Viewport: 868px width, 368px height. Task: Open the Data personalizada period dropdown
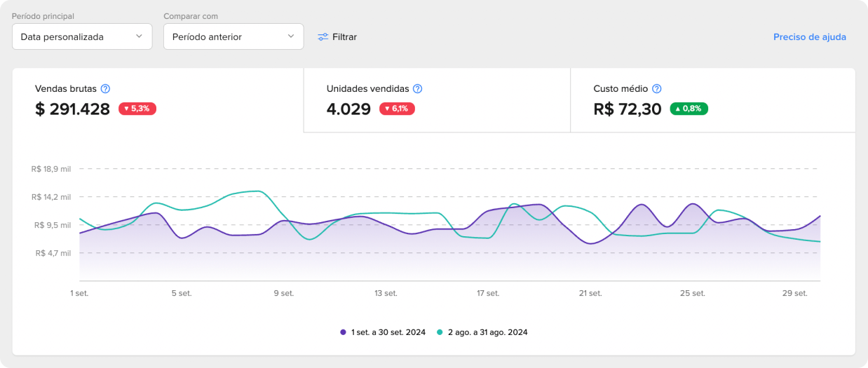tap(82, 36)
